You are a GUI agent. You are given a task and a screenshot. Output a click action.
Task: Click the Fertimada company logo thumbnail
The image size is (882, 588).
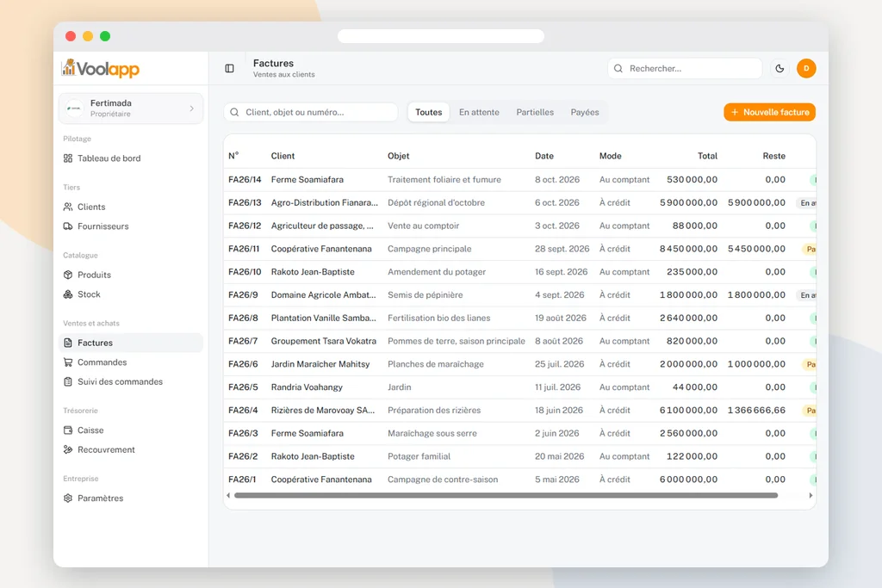[x=75, y=108]
